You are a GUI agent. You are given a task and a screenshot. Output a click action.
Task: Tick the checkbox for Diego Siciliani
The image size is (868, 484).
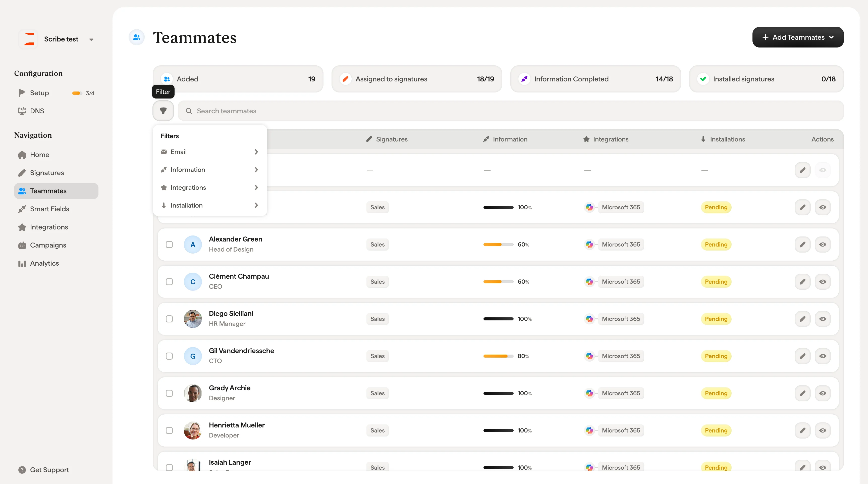tap(169, 319)
